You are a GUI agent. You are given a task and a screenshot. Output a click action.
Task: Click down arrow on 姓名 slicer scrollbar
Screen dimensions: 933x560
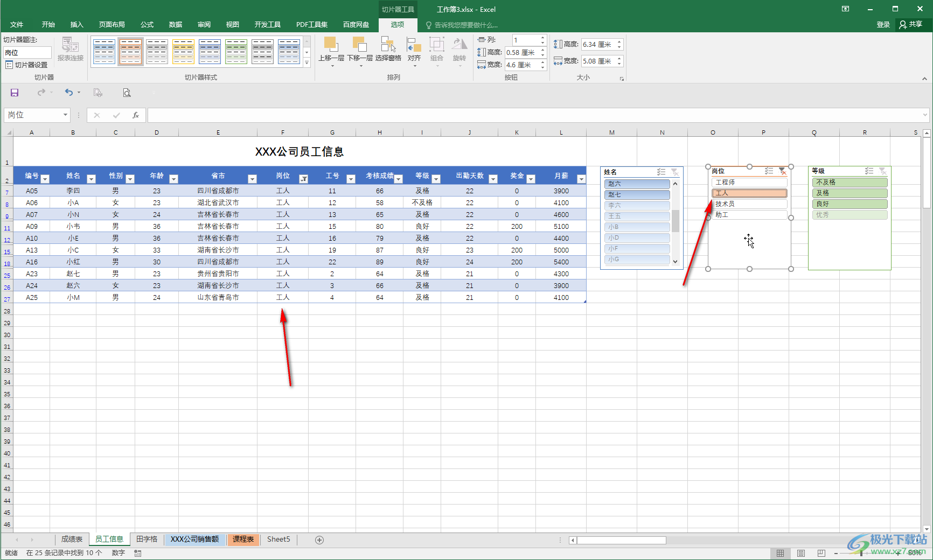click(676, 261)
